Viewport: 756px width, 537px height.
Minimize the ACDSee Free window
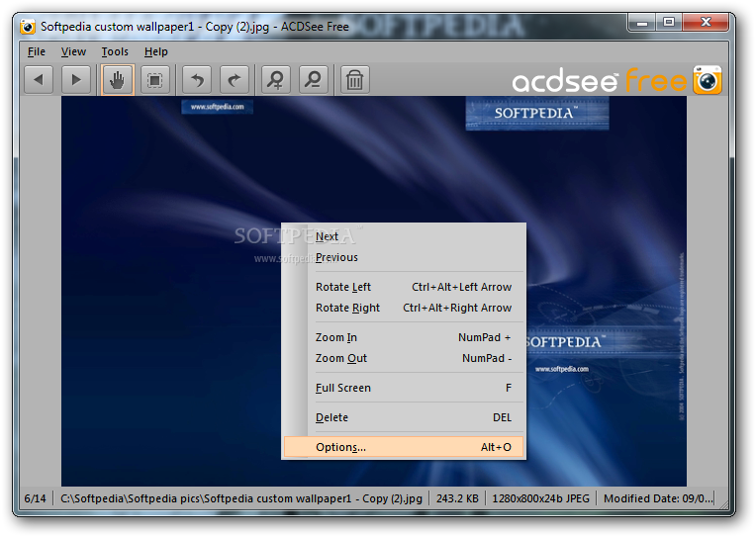tap(642, 22)
